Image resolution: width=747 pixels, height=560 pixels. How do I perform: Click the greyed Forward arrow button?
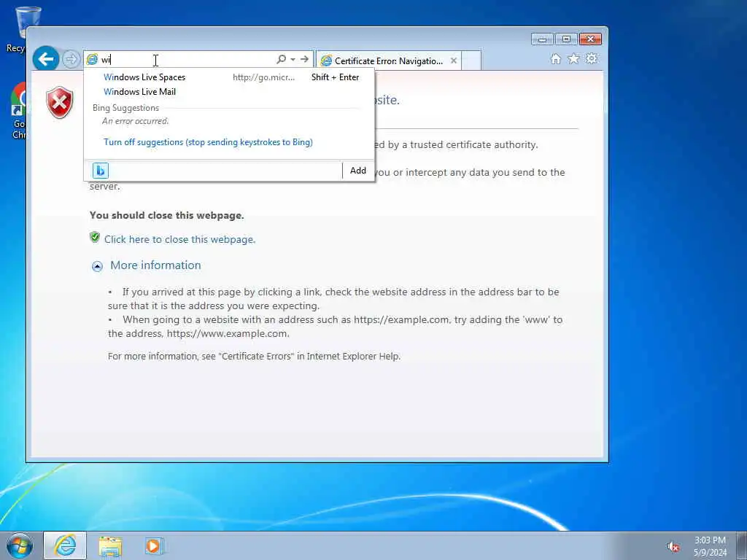[71, 60]
